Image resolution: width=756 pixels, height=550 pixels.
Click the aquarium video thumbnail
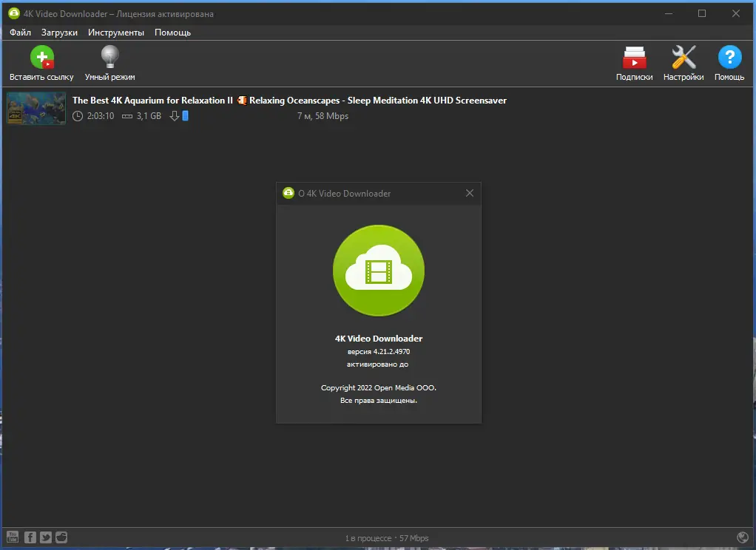pyautogui.click(x=36, y=109)
